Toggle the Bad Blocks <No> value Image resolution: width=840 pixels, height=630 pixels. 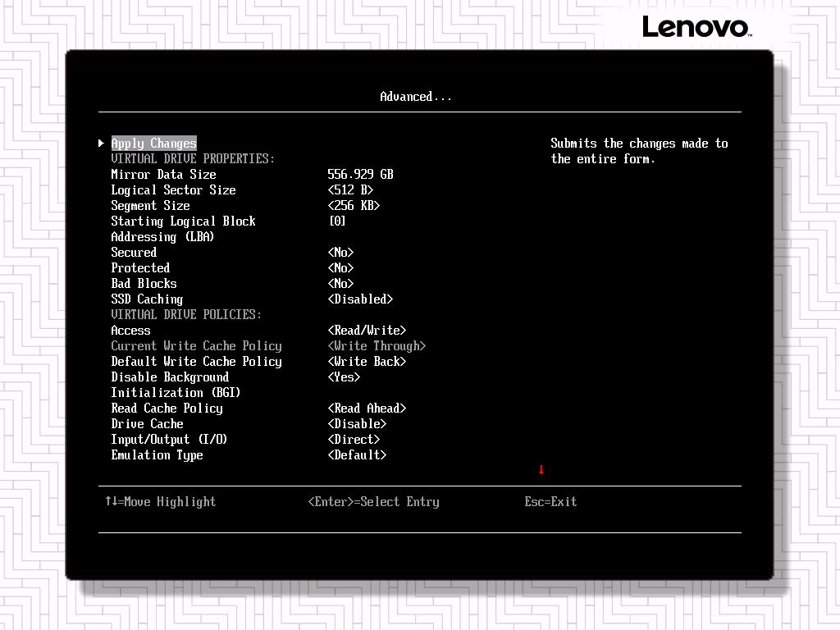coord(340,284)
